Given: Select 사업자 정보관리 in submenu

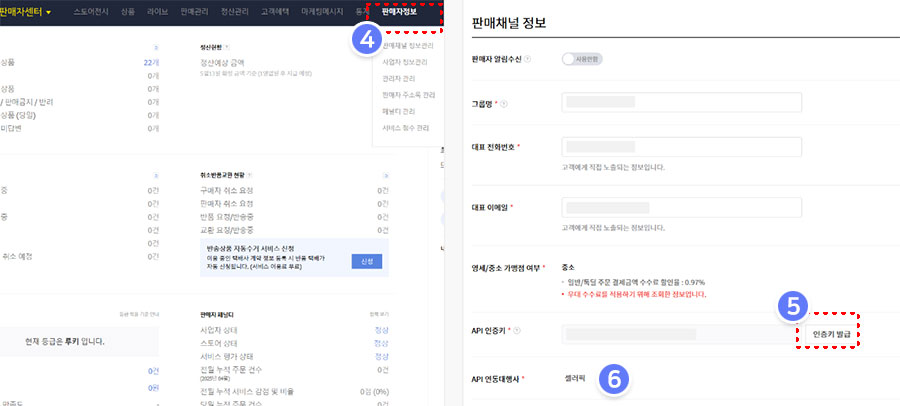Looking at the screenshot, I should (x=406, y=61).
